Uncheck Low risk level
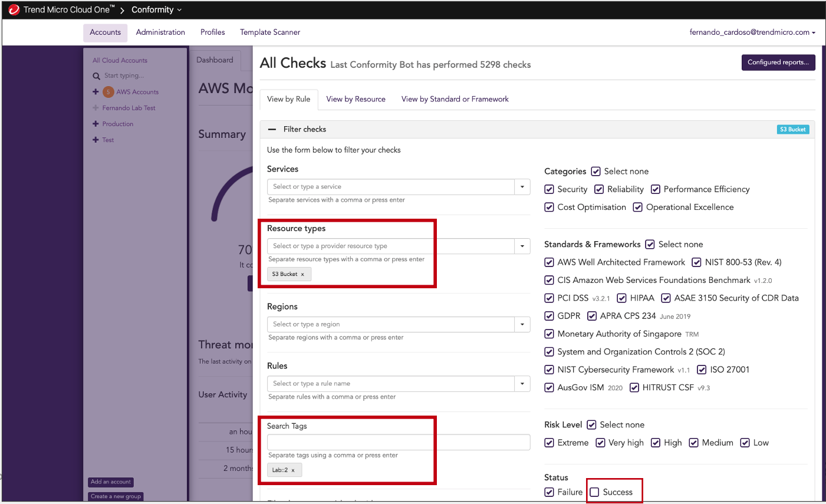The height and width of the screenshot is (504, 826). tap(745, 443)
